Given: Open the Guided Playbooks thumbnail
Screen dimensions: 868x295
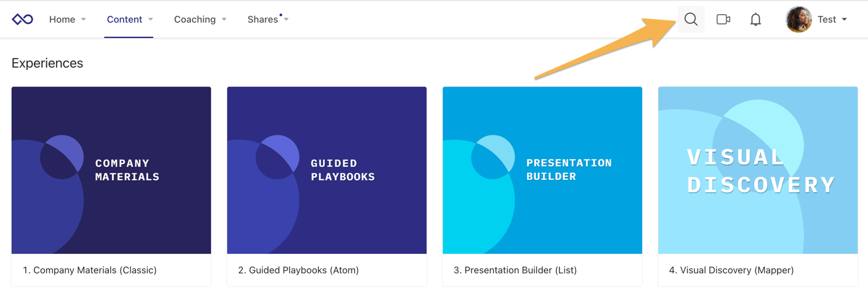Looking at the screenshot, I should point(327,170).
